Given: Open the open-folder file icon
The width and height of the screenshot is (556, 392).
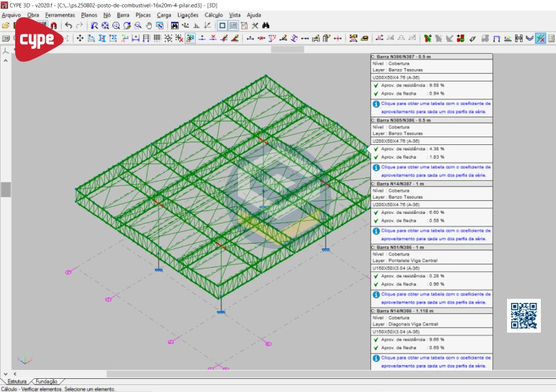Looking at the screenshot, I should coord(6,26).
